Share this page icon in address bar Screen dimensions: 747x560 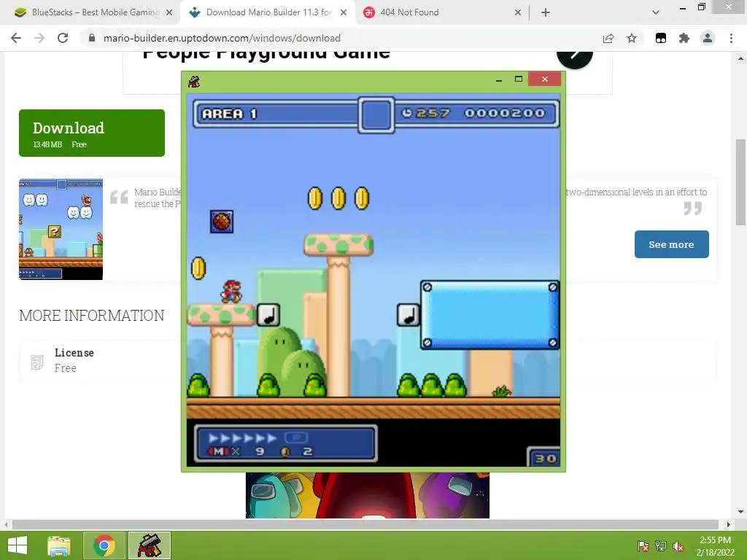(x=608, y=38)
